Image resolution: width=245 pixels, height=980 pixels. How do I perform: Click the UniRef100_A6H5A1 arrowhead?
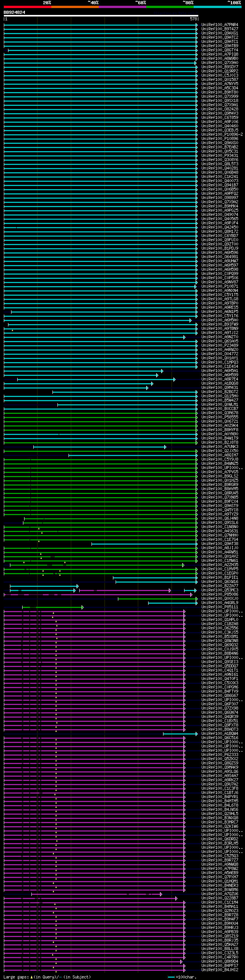[x=162, y=371]
